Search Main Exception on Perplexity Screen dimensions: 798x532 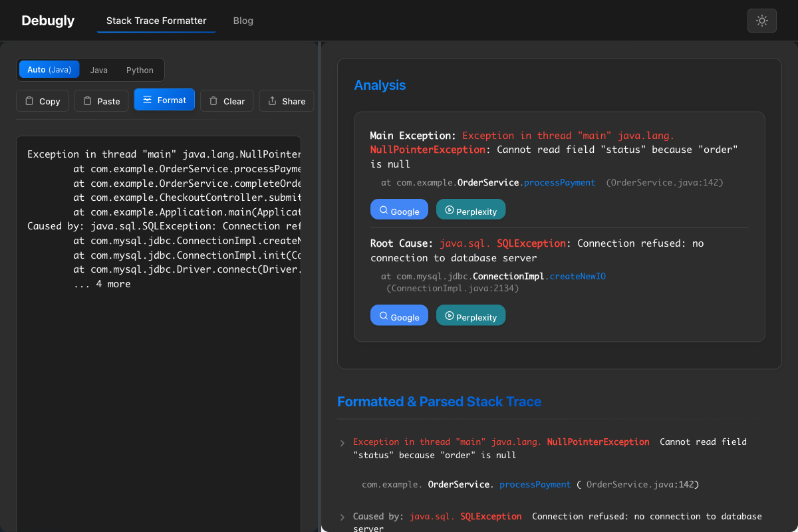[471, 210]
